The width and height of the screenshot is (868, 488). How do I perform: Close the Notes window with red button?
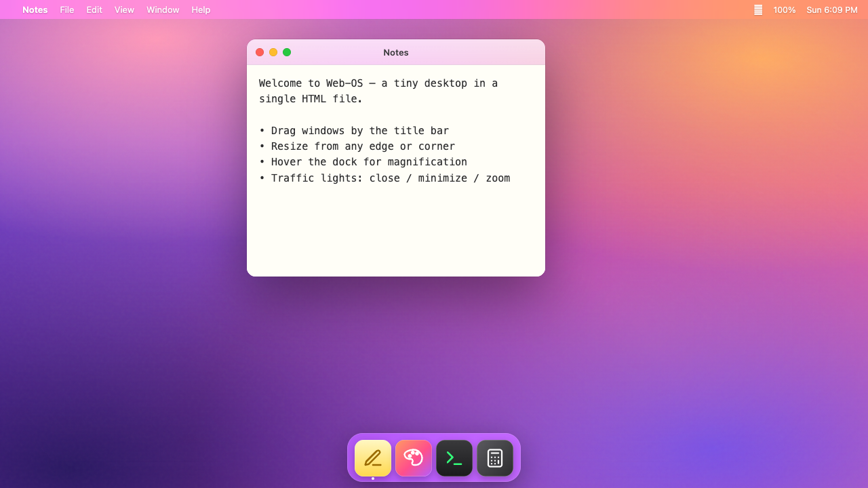tap(260, 52)
